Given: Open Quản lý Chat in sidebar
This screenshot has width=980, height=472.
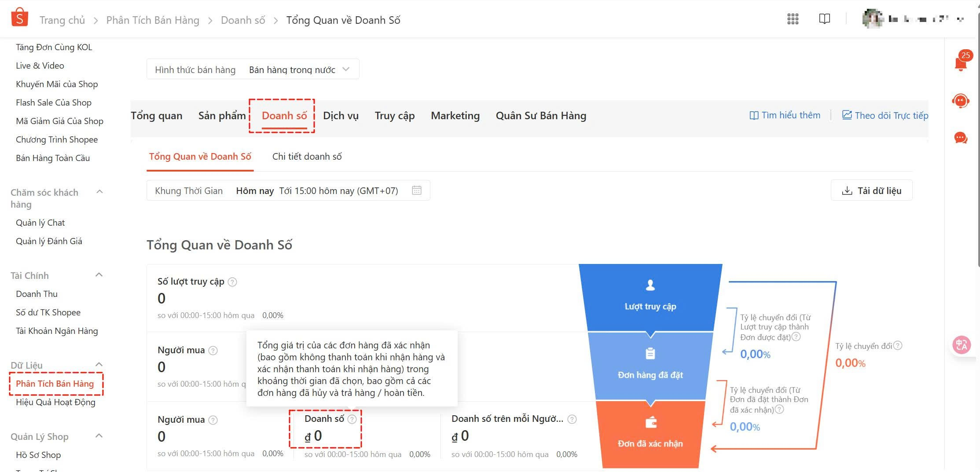Looking at the screenshot, I should [x=40, y=223].
